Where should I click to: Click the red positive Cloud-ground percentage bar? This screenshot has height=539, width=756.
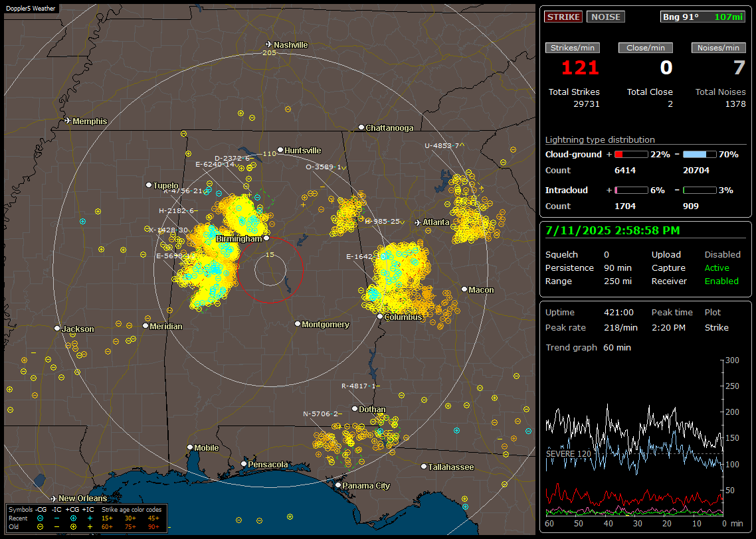coord(631,155)
